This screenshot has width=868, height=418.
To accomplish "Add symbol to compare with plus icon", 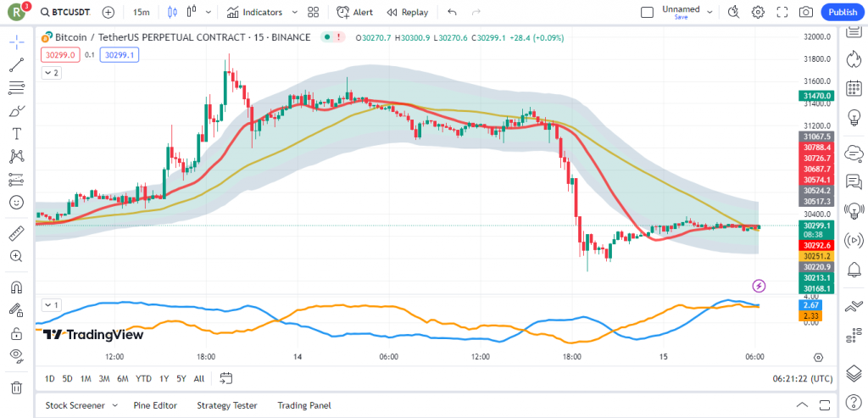I will 108,12.
